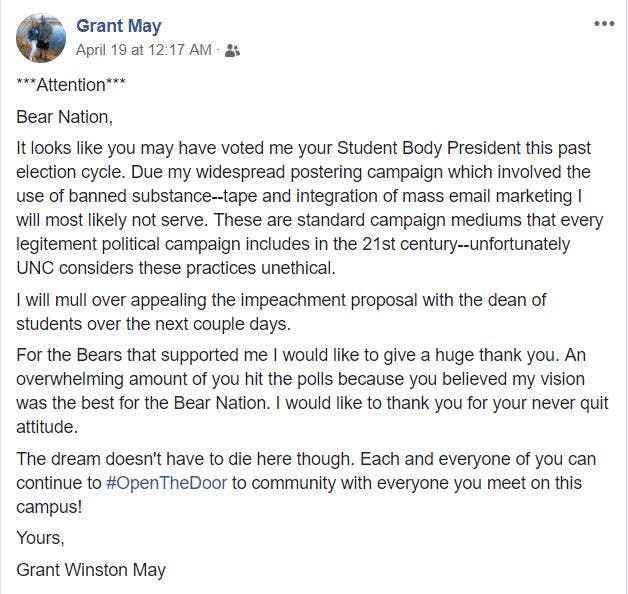The image size is (628, 594).
Task: Click the words 'impeachment proposal'
Action: tap(303, 301)
